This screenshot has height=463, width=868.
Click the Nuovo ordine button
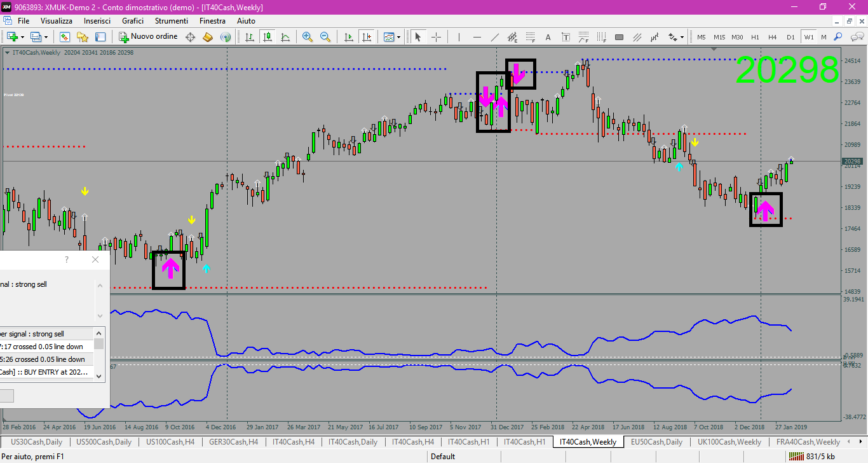coord(148,37)
